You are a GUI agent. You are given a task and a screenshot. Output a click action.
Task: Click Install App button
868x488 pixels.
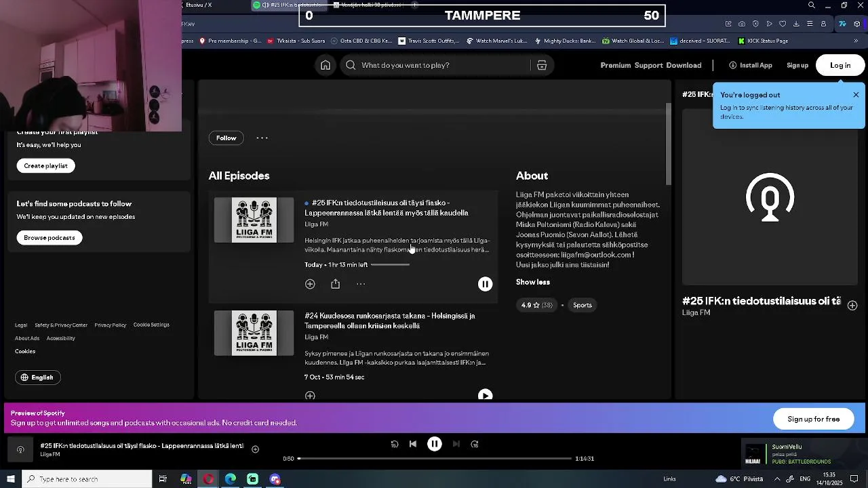[x=751, y=65]
